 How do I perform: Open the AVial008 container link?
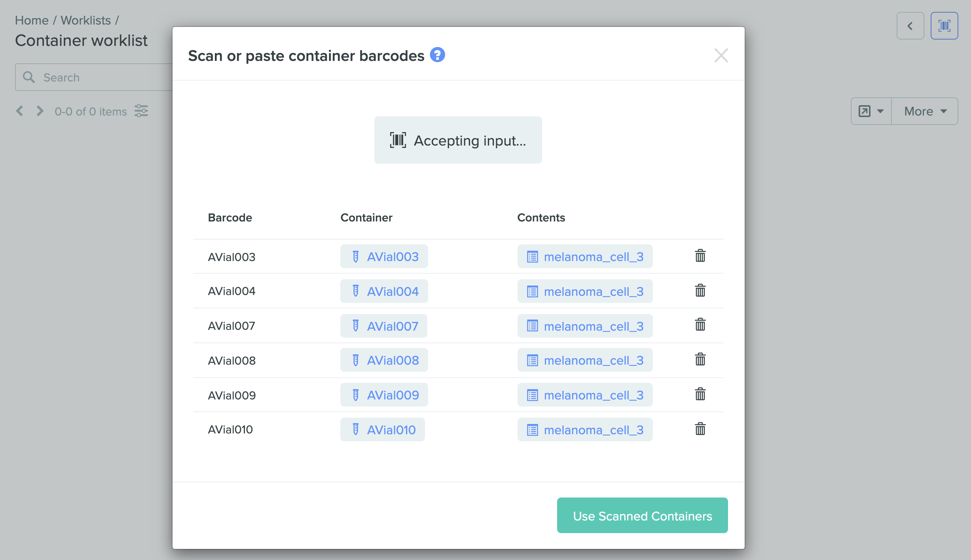pyautogui.click(x=384, y=360)
